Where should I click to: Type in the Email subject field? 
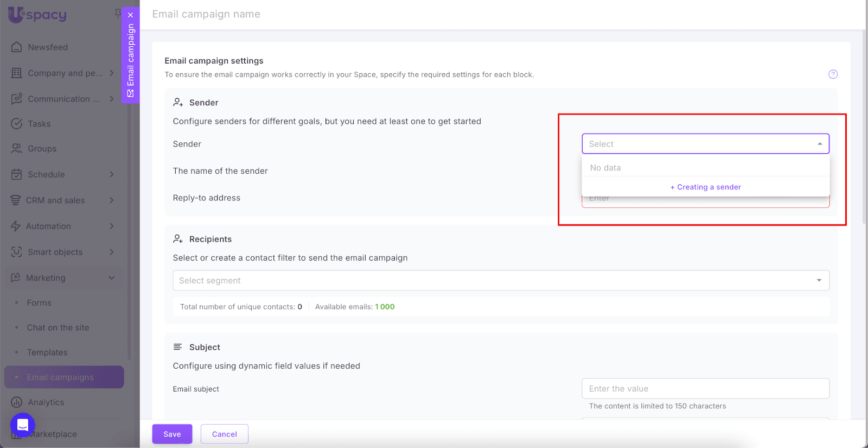[705, 389]
